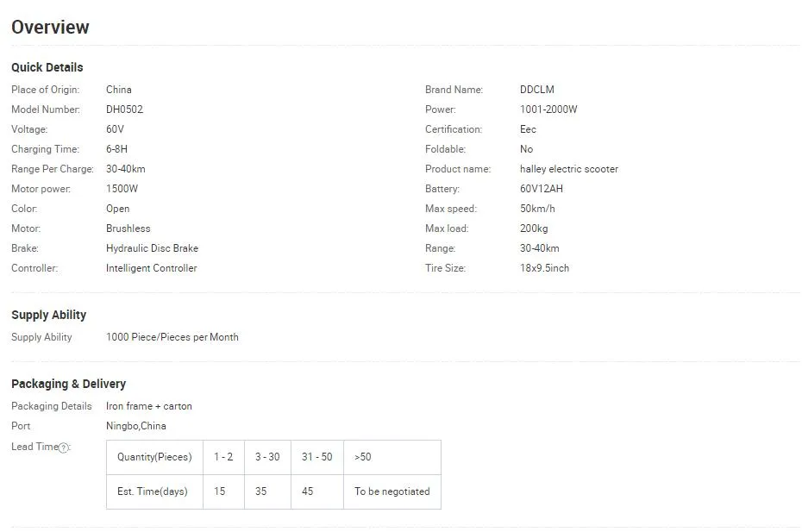Click the 50km/h max speed value

point(537,209)
